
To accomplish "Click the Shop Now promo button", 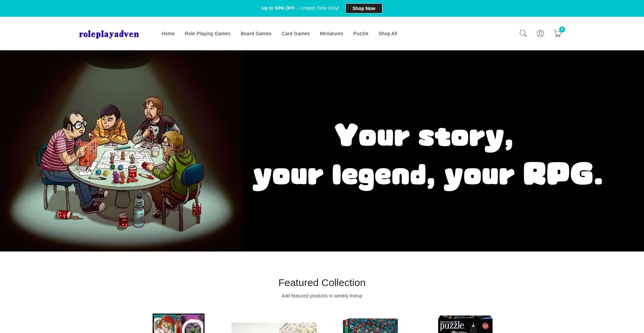I will coord(364,8).
